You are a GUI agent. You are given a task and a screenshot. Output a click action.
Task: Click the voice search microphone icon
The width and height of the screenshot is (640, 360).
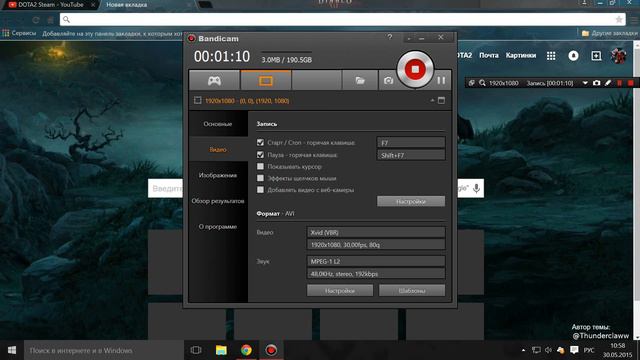click(476, 189)
